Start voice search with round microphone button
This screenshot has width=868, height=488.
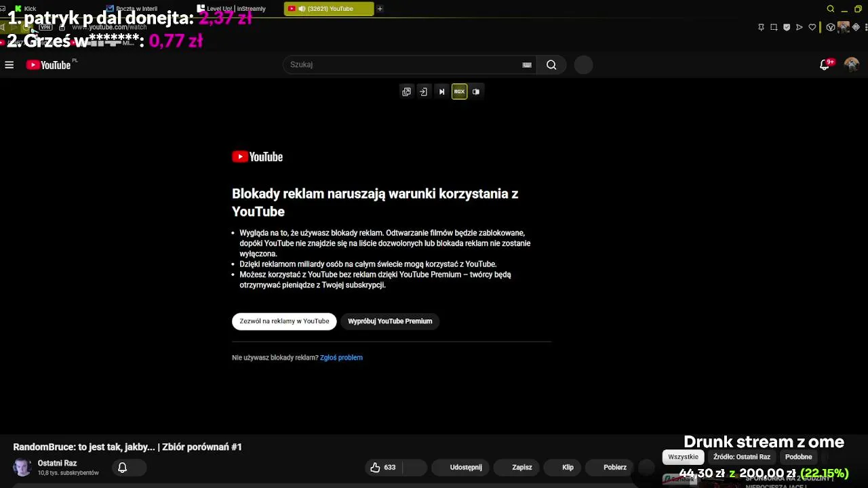[584, 65]
